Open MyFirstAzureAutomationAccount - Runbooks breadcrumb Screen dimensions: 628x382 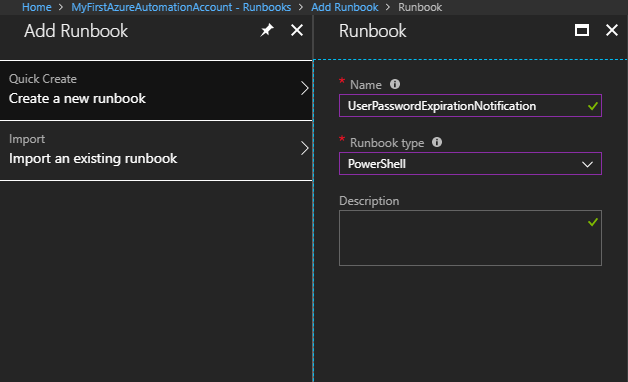pyautogui.click(x=181, y=7)
